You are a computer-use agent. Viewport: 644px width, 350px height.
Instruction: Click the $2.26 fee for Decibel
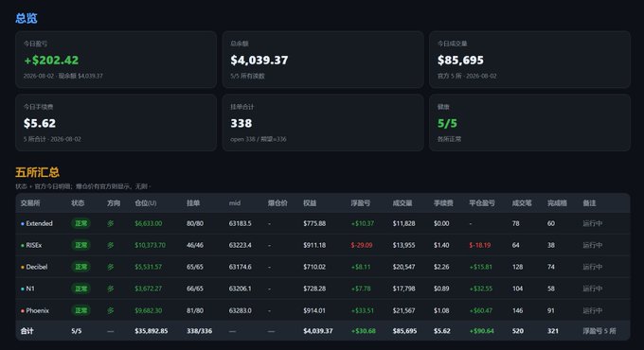click(441, 267)
